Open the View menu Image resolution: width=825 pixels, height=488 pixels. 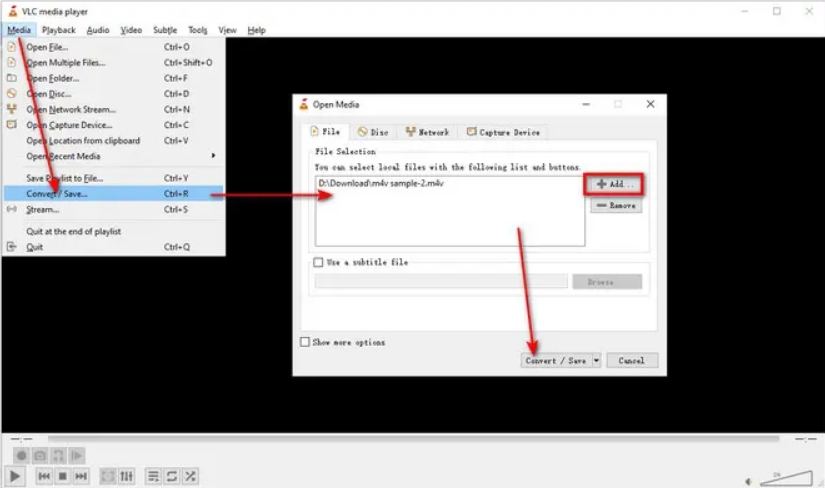(227, 30)
